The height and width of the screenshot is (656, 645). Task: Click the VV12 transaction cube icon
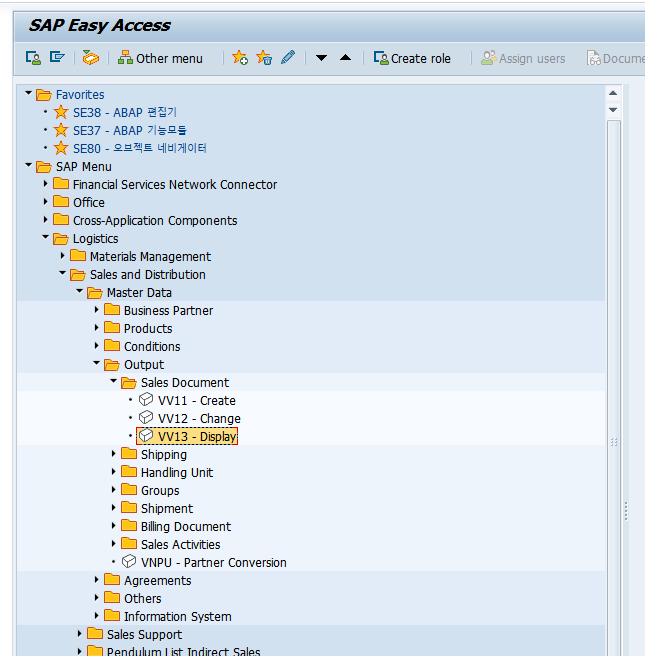(x=146, y=418)
